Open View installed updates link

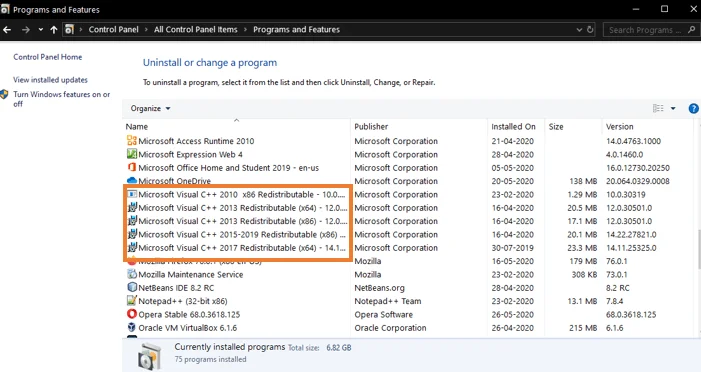pos(50,80)
